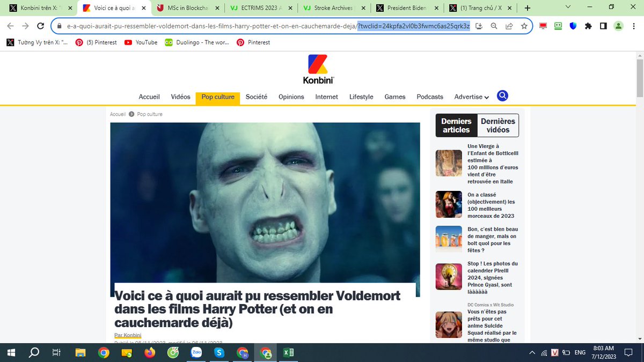Open the YouTube bookmark
The image size is (644, 362).
[x=141, y=42]
